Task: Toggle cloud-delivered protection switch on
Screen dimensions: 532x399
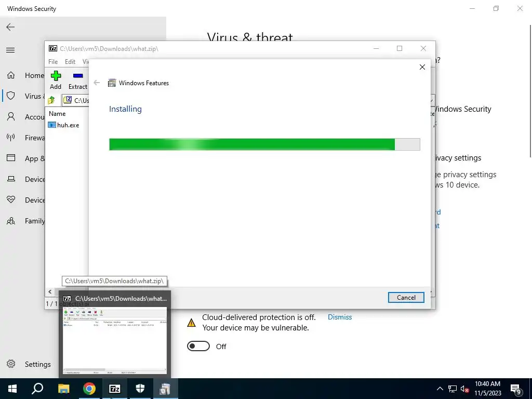Action: tap(198, 346)
